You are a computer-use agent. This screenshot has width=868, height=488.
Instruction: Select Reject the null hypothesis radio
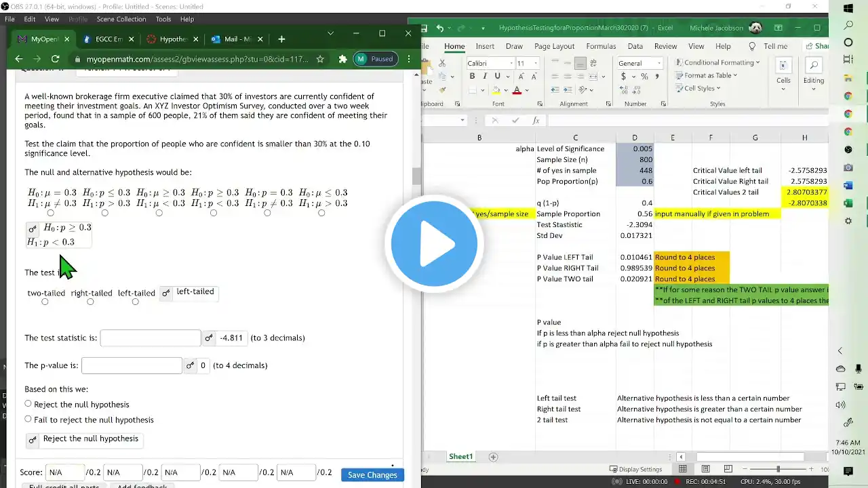click(28, 404)
